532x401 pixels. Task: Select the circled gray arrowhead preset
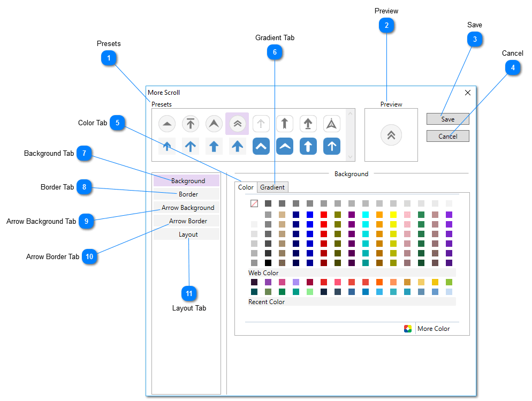[167, 124]
